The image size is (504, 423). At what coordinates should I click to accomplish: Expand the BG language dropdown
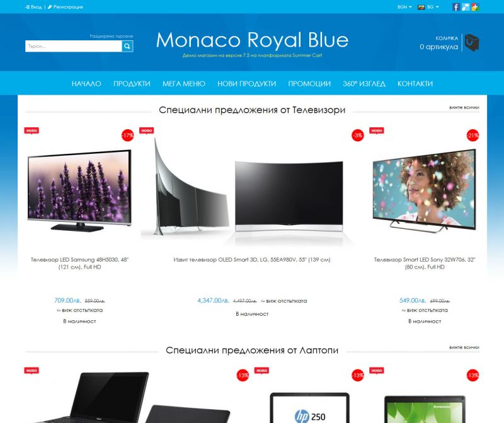[x=428, y=7]
